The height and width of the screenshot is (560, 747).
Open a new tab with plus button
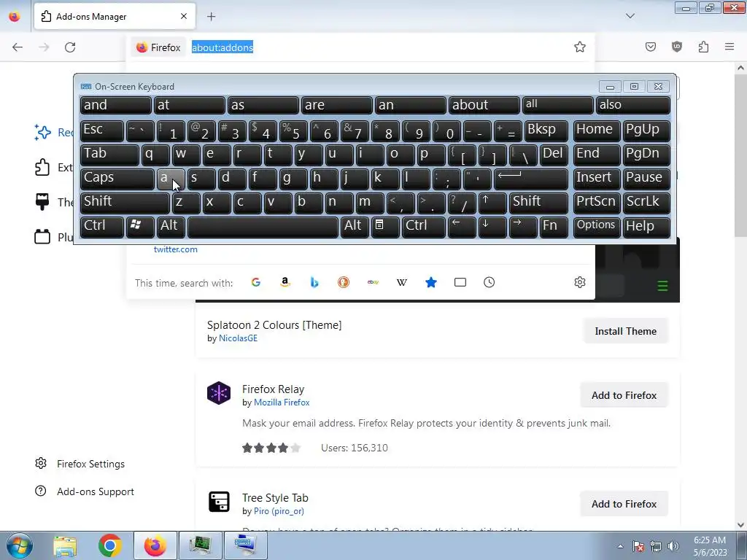212,17
